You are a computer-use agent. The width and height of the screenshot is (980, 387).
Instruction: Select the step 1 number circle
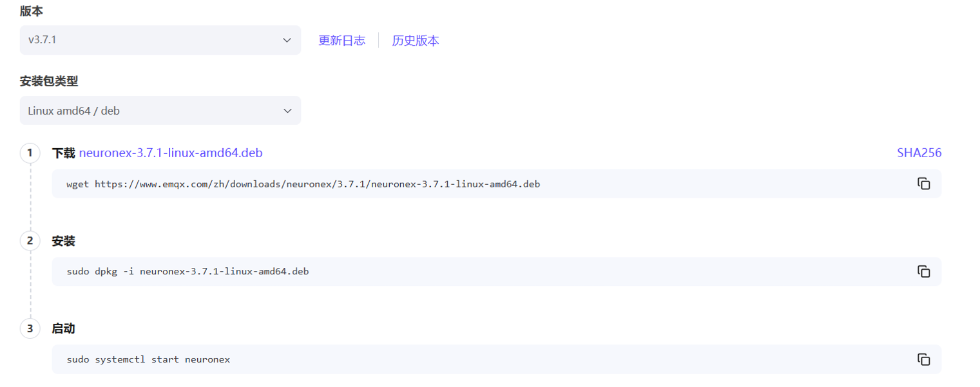pyautogui.click(x=30, y=153)
